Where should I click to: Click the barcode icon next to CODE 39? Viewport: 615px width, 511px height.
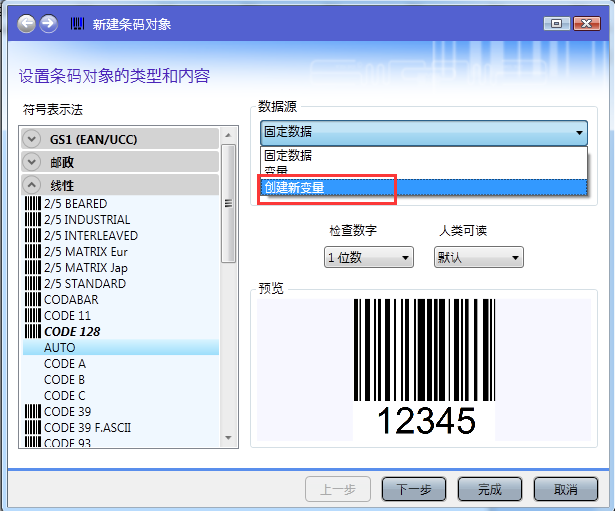point(33,411)
